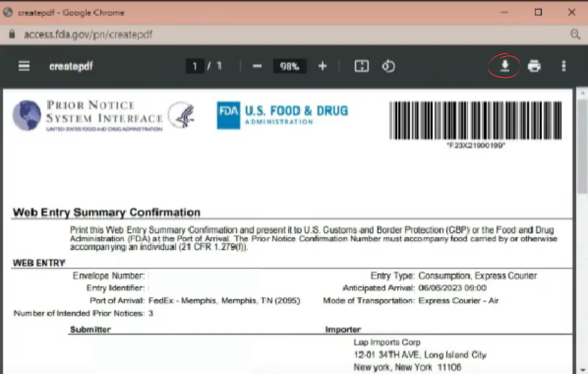The image size is (588, 374).
Task: Click the '12-01 34TH AVE, Long Island City' address
Action: pos(420,355)
